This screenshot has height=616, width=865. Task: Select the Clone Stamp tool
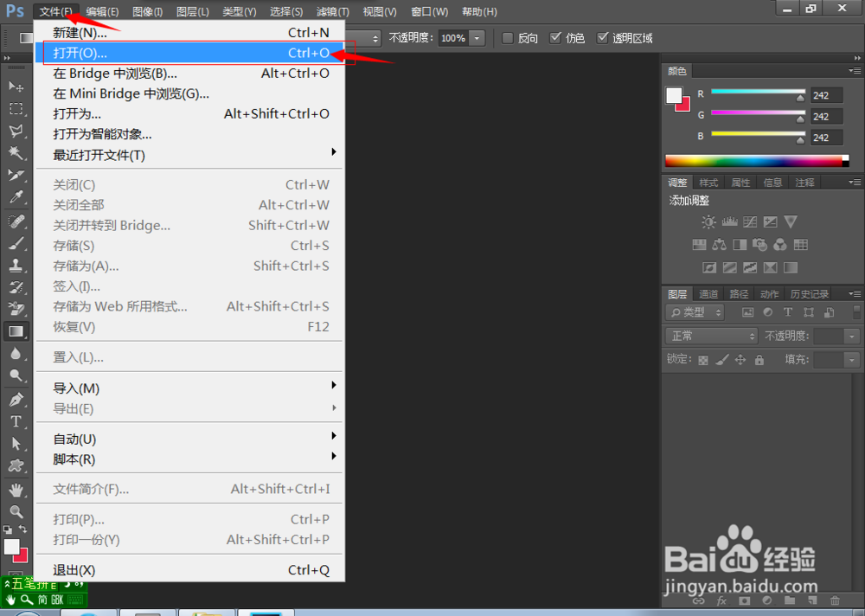16,266
